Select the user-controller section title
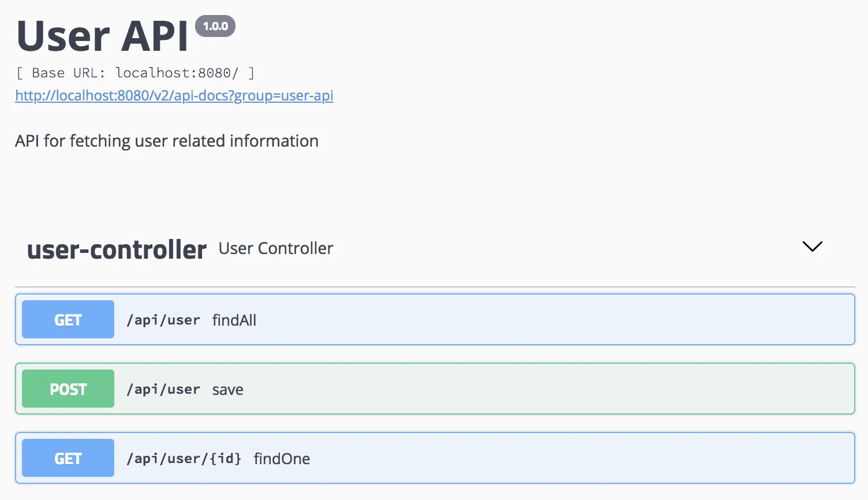The width and height of the screenshot is (868, 500). pos(116,249)
